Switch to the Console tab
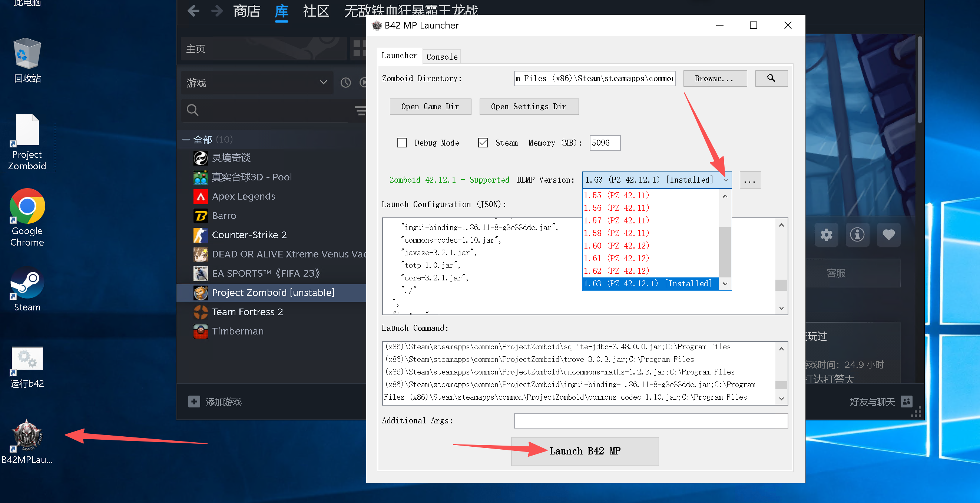The image size is (980, 503). coord(442,57)
